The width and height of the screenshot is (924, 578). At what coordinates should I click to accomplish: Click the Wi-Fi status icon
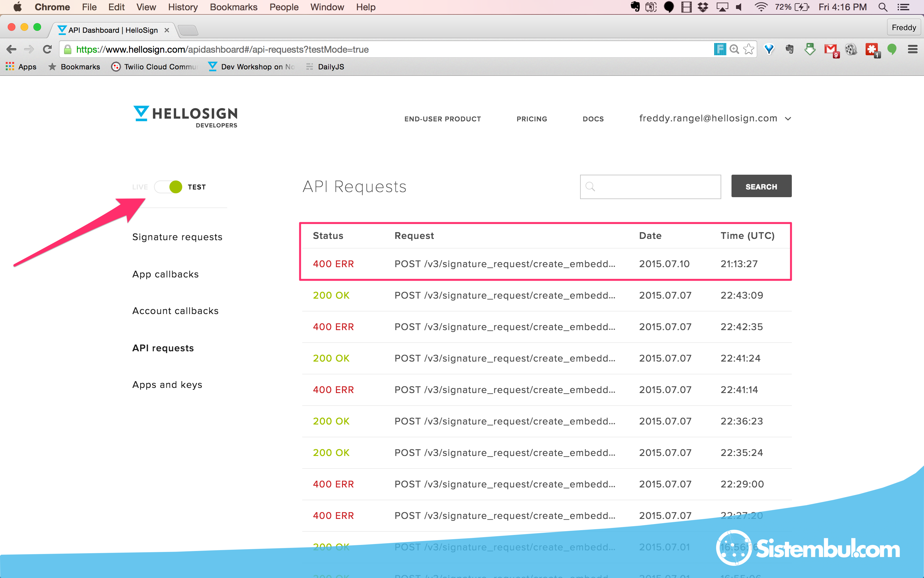tap(761, 7)
